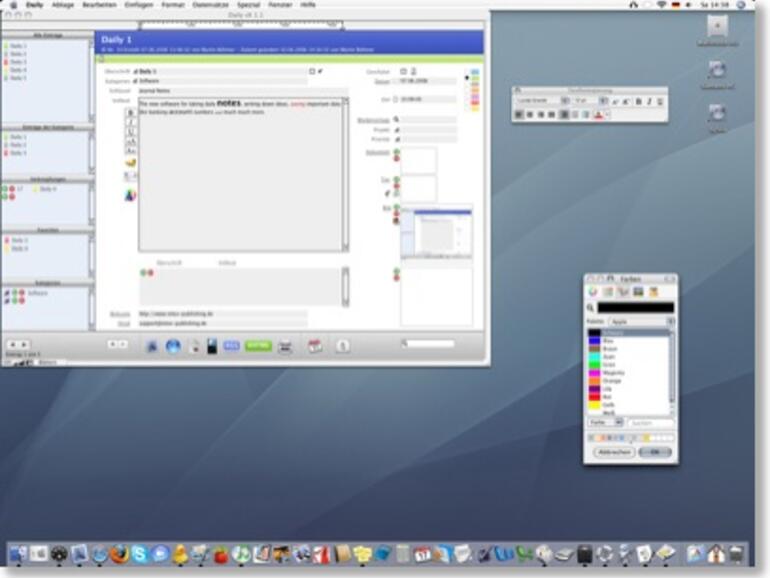Click the globe icon in bottom toolbar
Screen dimensions: 770x578
(x=172, y=346)
